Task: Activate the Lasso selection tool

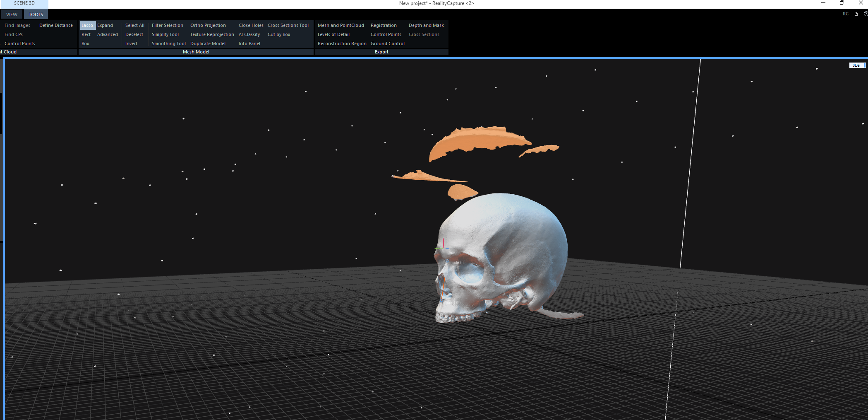Action: click(x=87, y=25)
